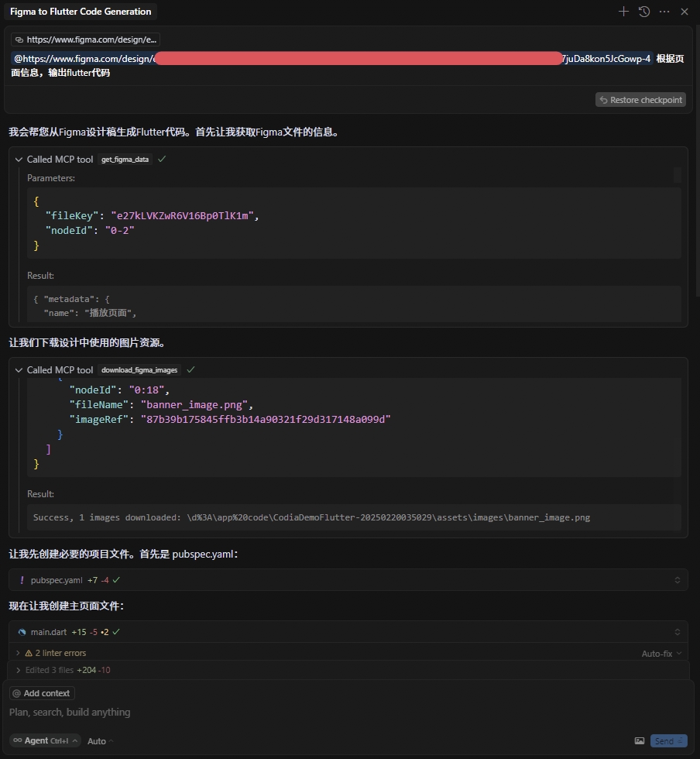Open the Auto model dropdown

100,741
